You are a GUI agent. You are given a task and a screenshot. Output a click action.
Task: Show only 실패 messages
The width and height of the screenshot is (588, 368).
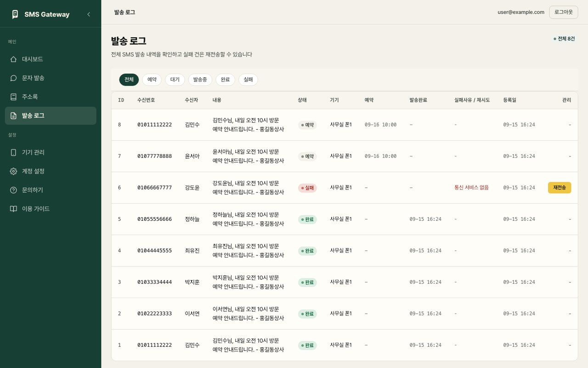[x=248, y=80]
